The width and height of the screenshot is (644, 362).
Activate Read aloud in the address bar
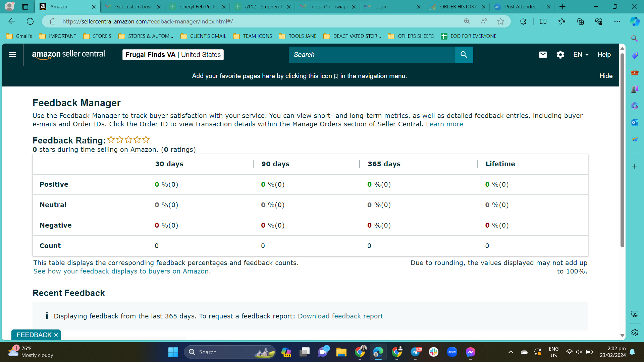coord(484,21)
